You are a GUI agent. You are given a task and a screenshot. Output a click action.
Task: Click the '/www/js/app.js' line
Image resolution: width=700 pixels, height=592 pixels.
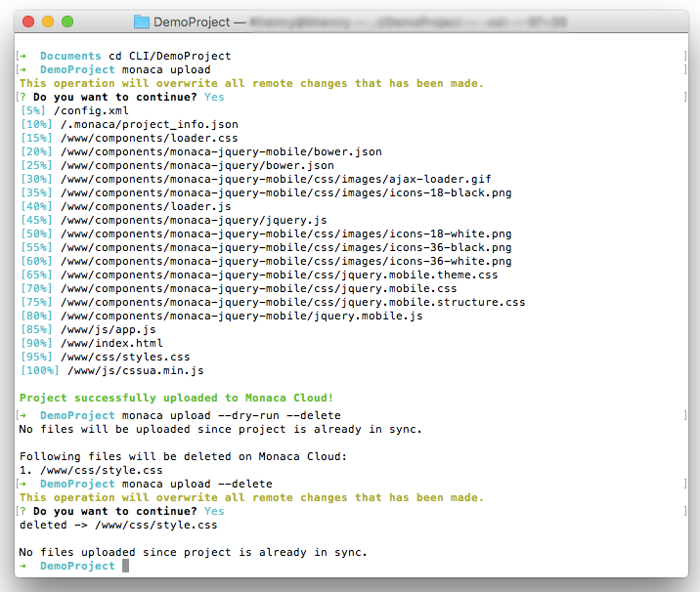coord(88,329)
